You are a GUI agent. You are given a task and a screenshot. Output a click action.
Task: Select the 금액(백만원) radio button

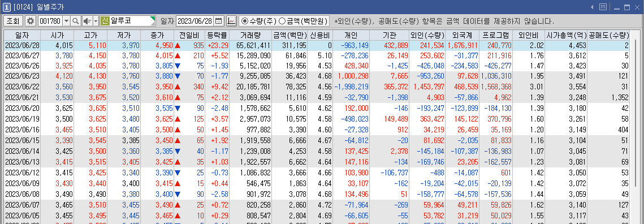point(282,21)
